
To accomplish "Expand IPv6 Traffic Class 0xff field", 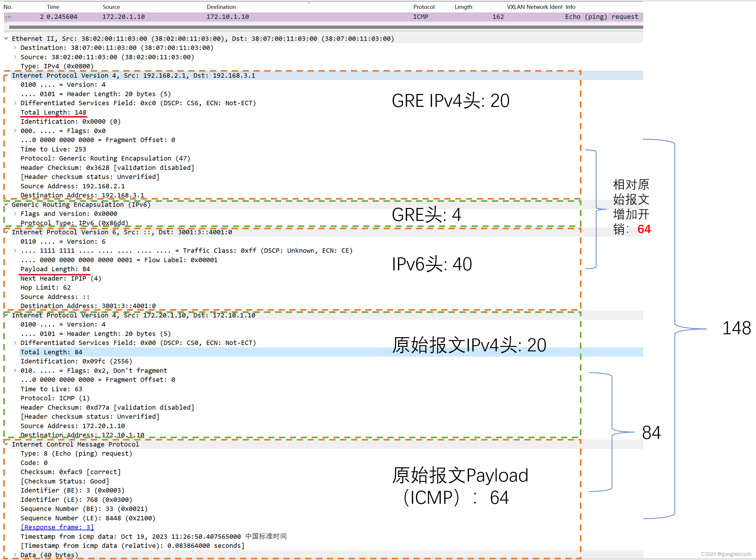I will click(15, 251).
